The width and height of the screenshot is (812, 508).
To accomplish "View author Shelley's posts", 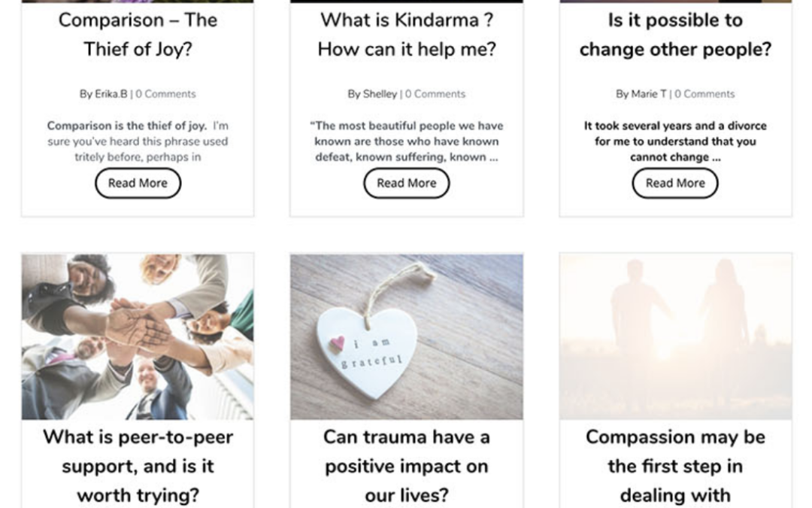I will [380, 94].
